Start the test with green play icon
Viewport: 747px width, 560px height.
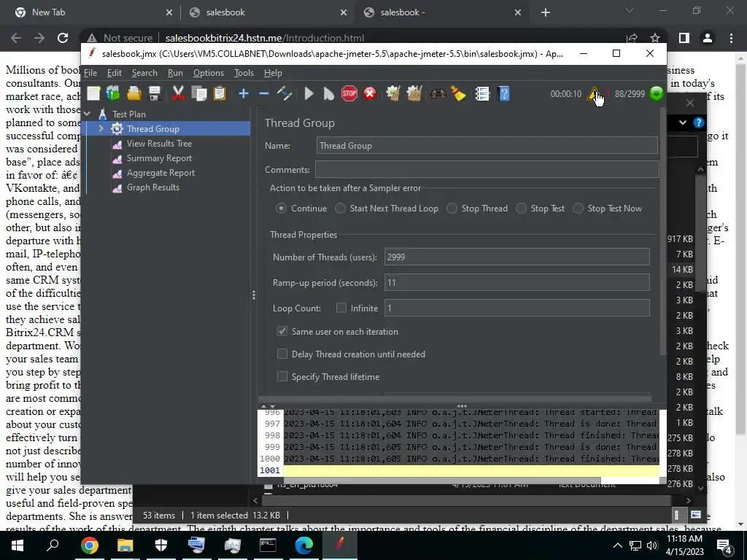coord(309,93)
